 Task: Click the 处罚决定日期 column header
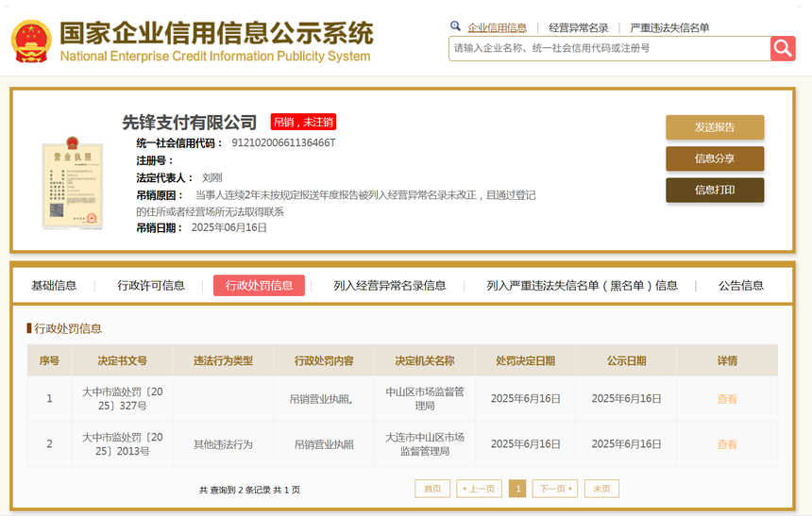(x=526, y=360)
